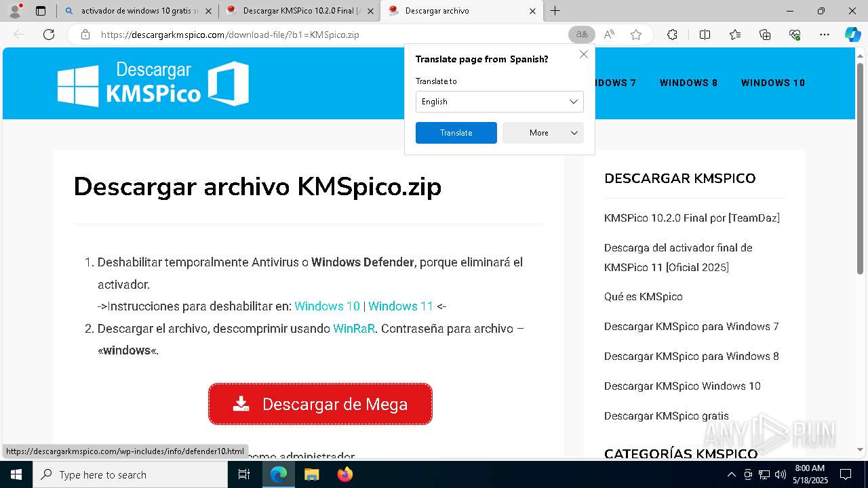Open WINDOWS 8 menu item

click(x=688, y=83)
